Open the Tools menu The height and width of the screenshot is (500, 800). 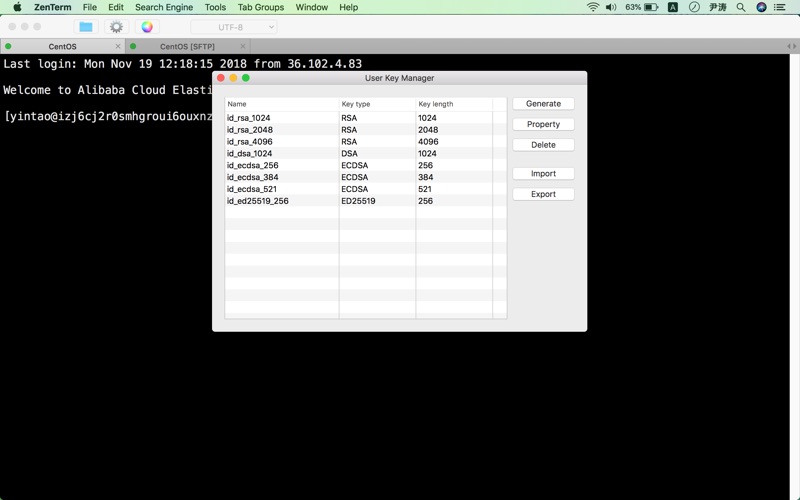click(x=215, y=7)
